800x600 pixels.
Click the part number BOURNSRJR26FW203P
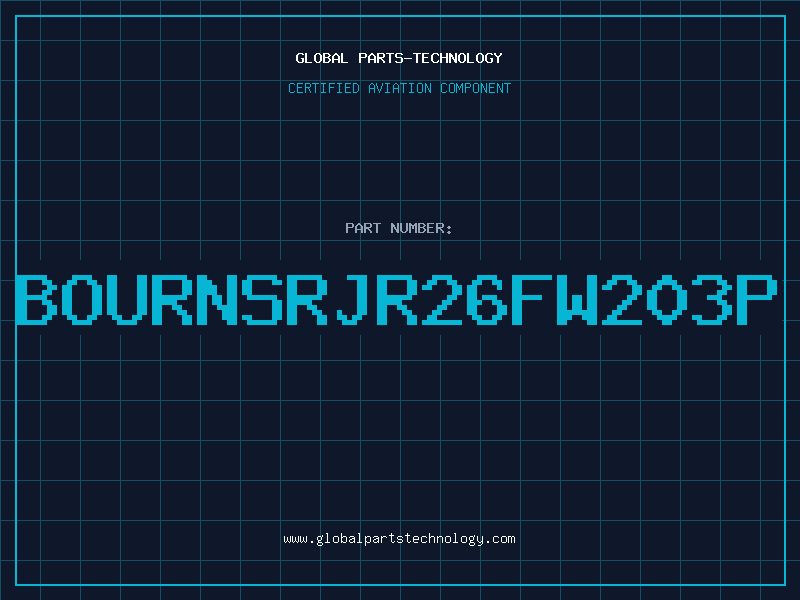(x=397, y=299)
